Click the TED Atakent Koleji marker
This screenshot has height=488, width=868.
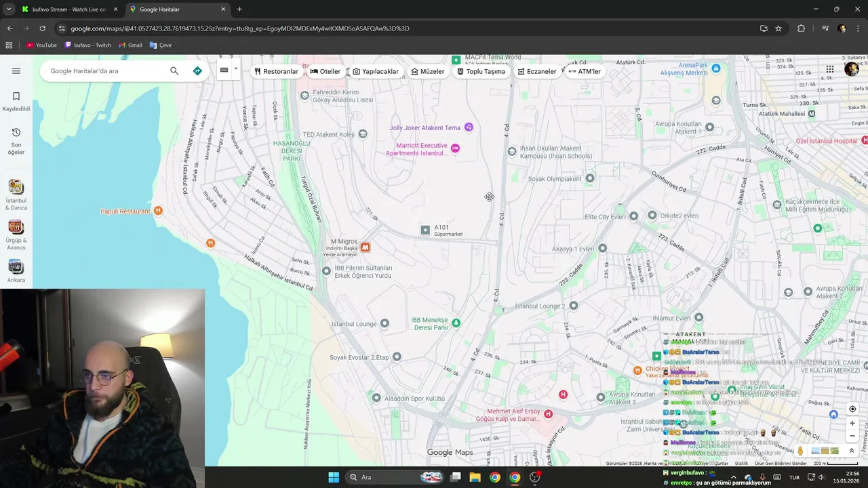click(362, 134)
